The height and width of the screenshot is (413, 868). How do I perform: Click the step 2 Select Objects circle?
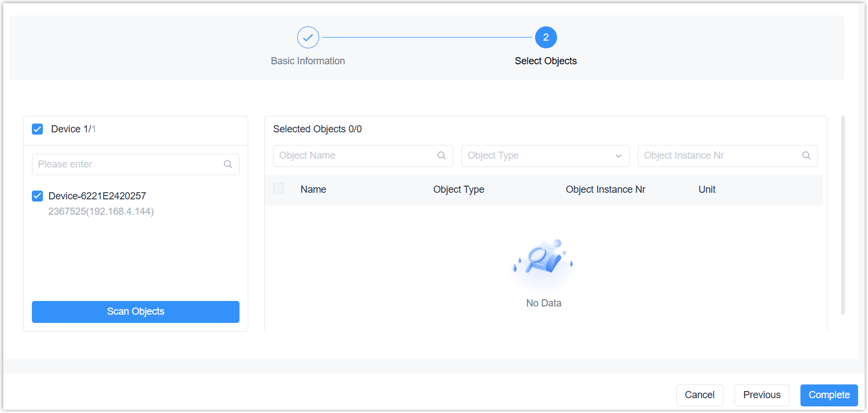coord(546,37)
